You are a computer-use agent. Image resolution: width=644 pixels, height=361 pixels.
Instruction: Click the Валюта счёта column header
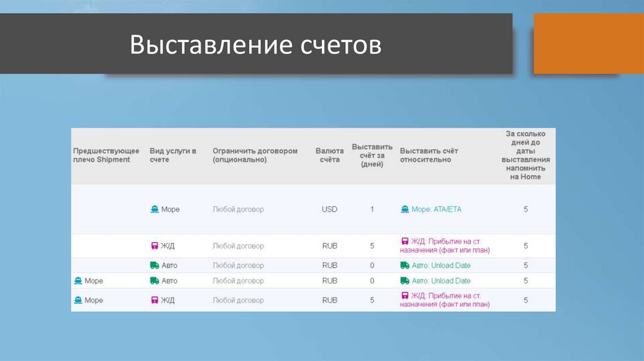click(x=330, y=155)
